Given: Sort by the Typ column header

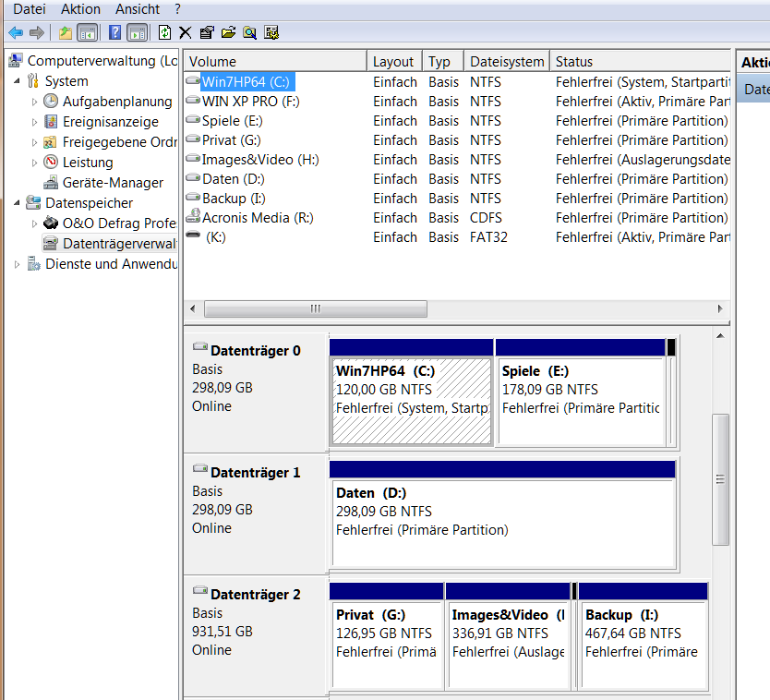Looking at the screenshot, I should (443, 61).
